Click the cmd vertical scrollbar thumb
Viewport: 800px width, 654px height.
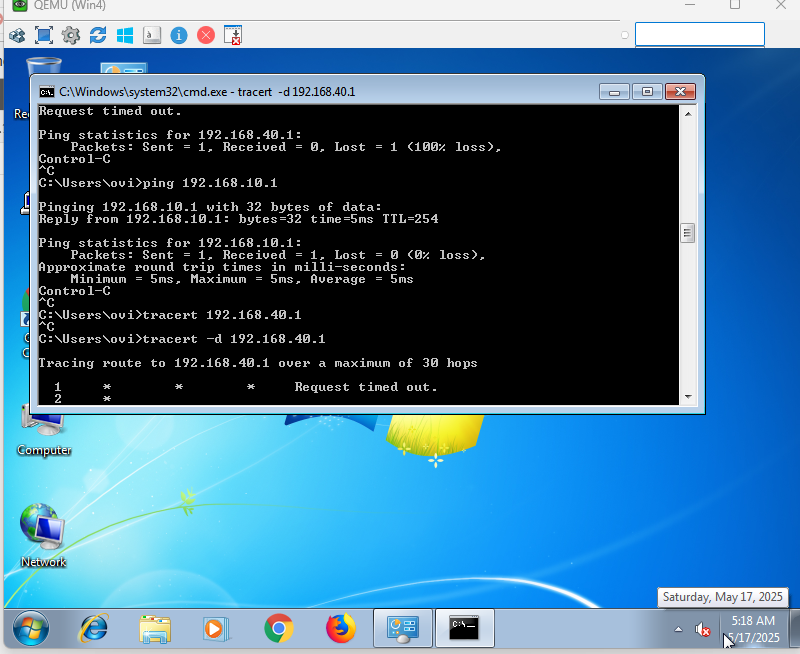pos(688,234)
